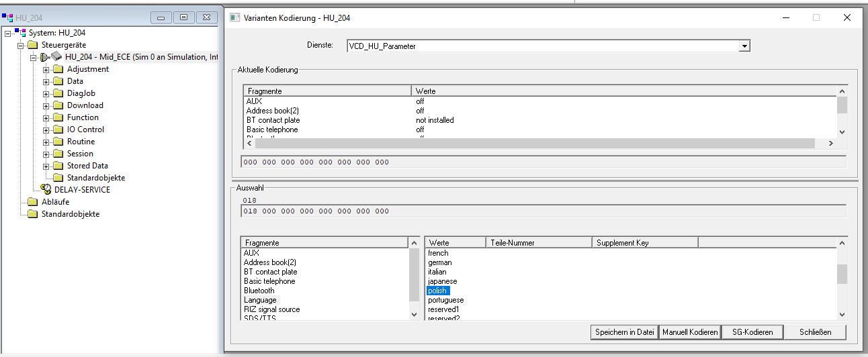Click the Stored Data folder icon

(57, 166)
